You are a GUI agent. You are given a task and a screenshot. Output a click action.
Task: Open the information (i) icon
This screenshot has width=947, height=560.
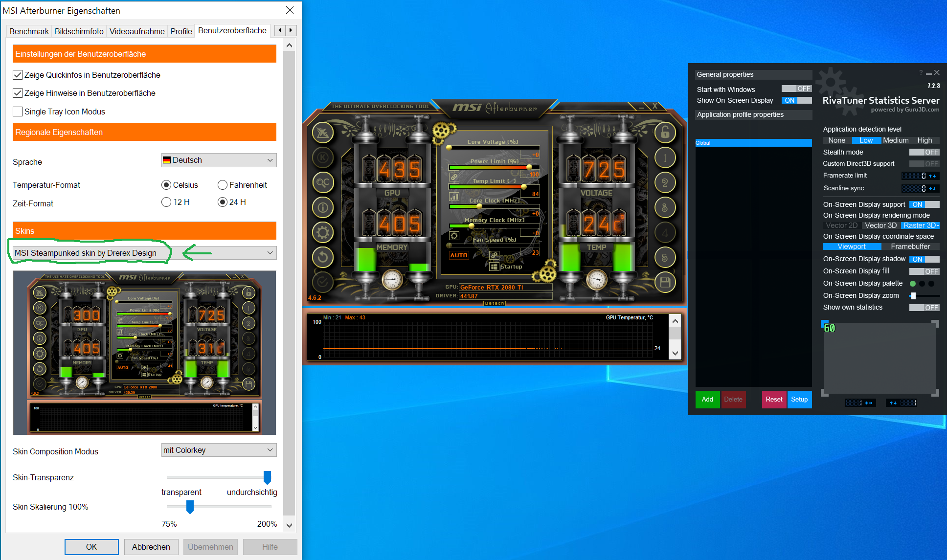pos(323,207)
